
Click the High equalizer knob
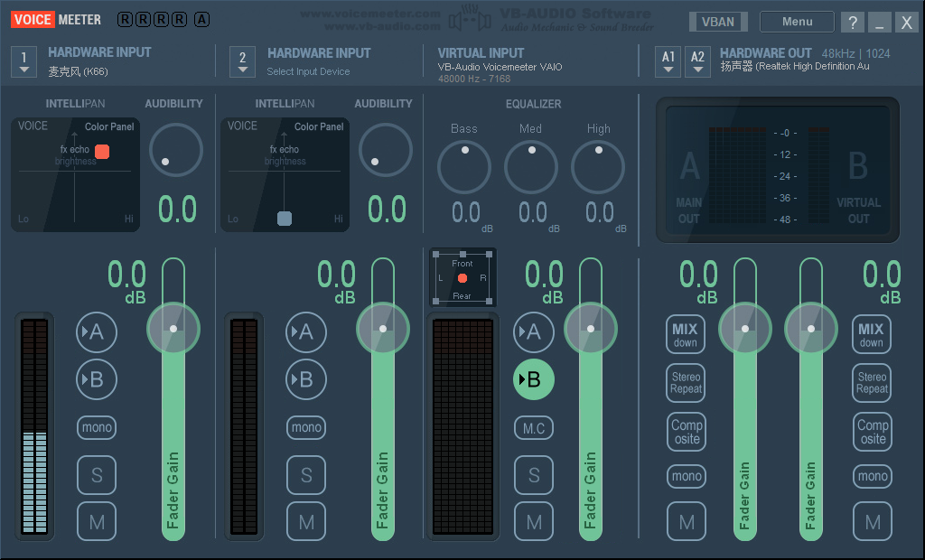point(598,168)
